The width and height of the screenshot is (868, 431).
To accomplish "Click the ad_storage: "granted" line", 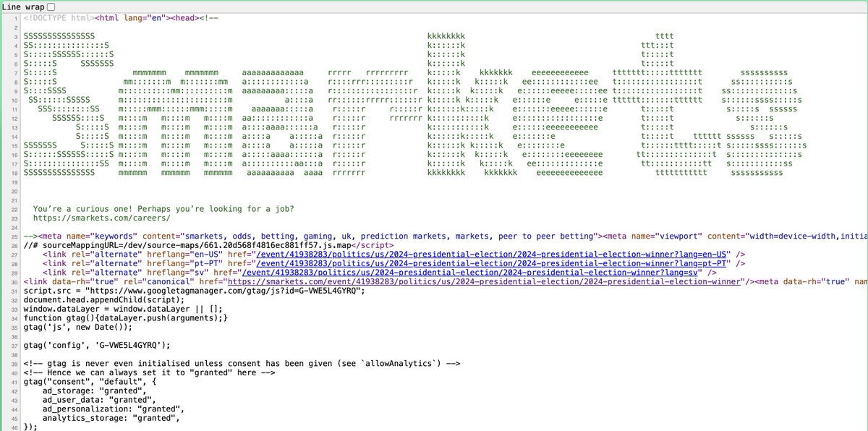I will (95, 391).
